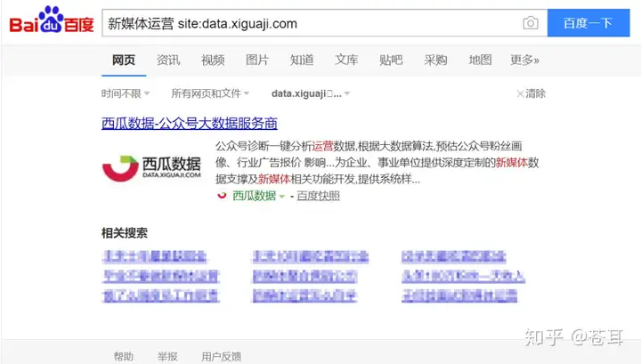The height and width of the screenshot is (364, 641).
Task: Switch to the 视频 tab
Action: point(213,60)
